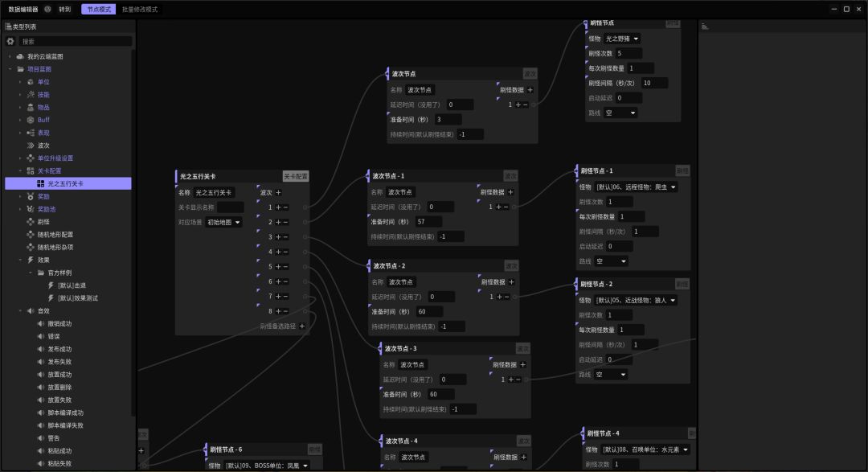This screenshot has height=472, width=868.
Task: Click 刷怪间隔 field showing 10
Action: point(654,83)
